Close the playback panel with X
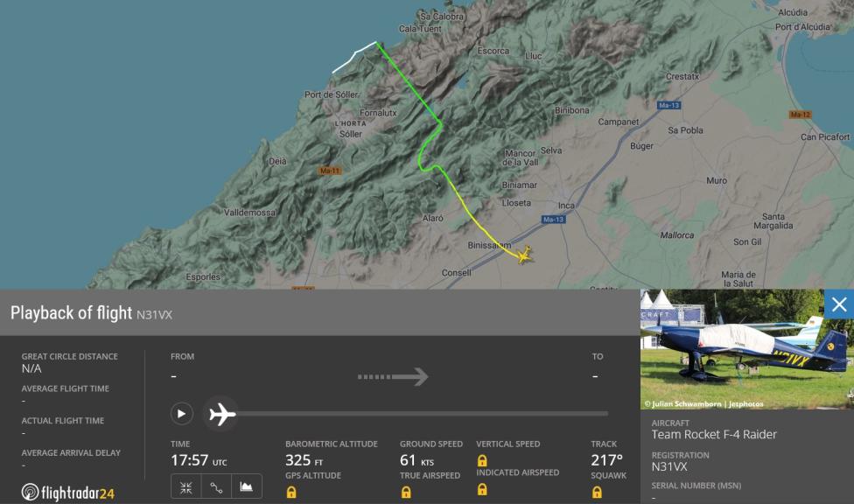Image resolution: width=854 pixels, height=504 pixels. pyautogui.click(x=839, y=304)
